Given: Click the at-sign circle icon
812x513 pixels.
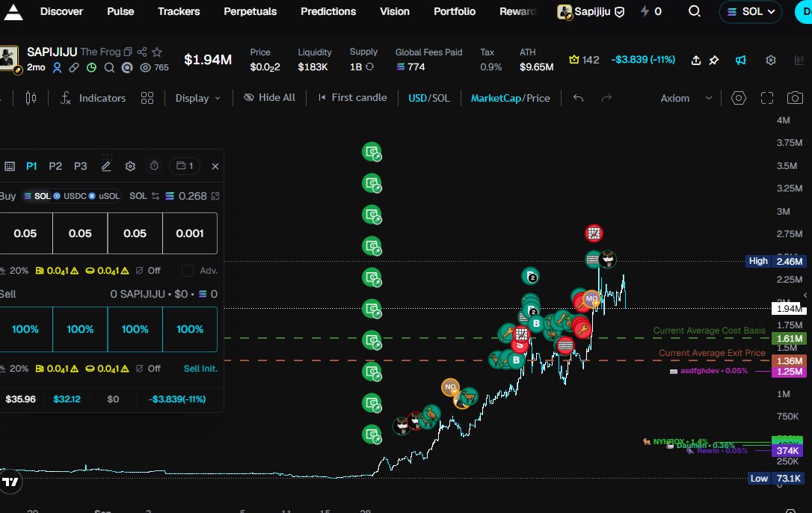Looking at the screenshot, I should coord(127,67).
